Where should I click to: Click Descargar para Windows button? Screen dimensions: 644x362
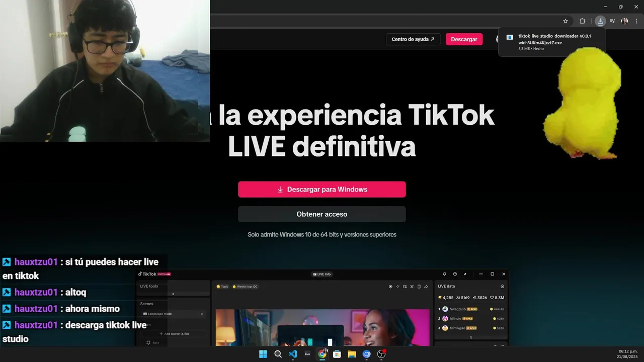[x=322, y=190]
